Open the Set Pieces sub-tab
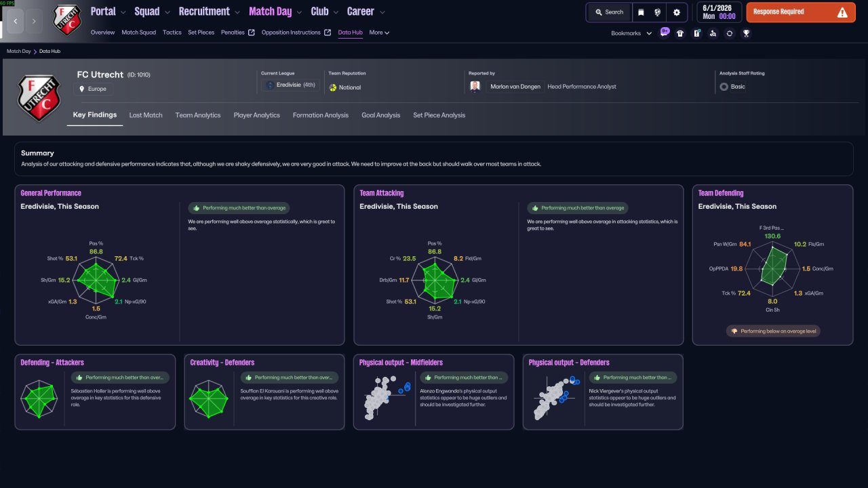 pos(201,33)
